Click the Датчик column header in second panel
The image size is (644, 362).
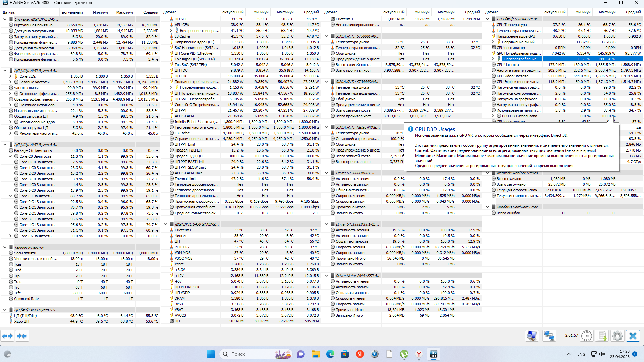pyautogui.click(x=170, y=12)
